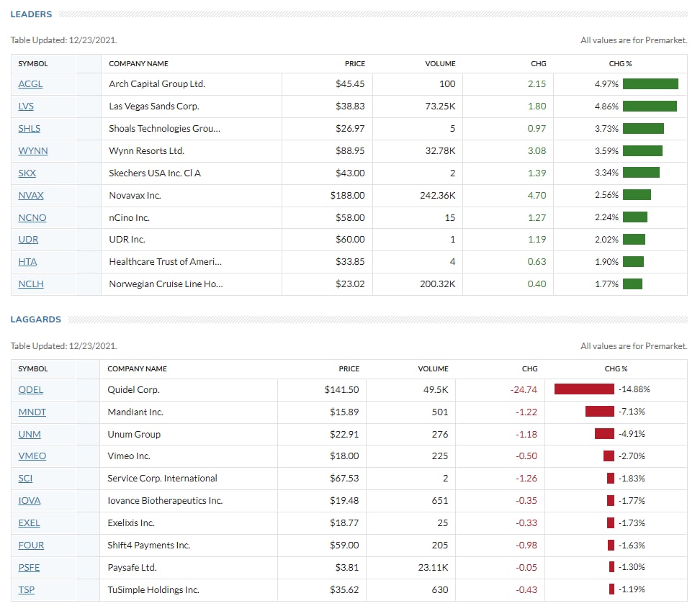Click the COMPANY NAME header in Laggards table
The image size is (700, 611).
point(137,369)
